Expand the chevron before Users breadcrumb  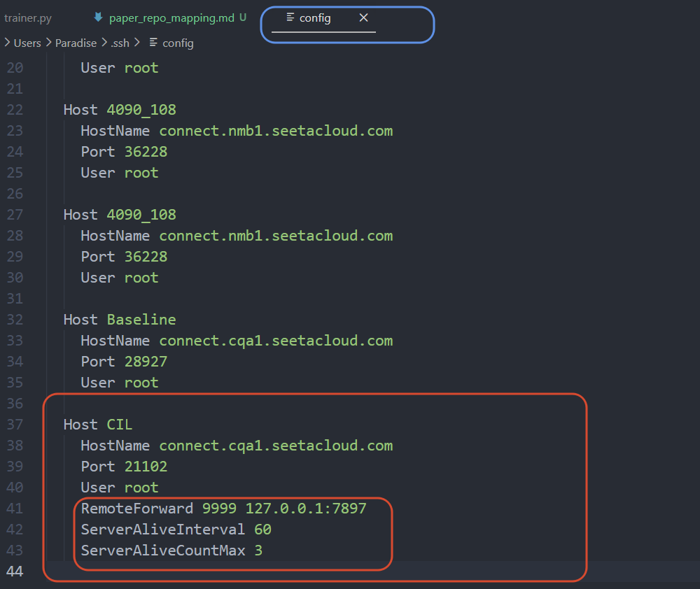tap(7, 43)
